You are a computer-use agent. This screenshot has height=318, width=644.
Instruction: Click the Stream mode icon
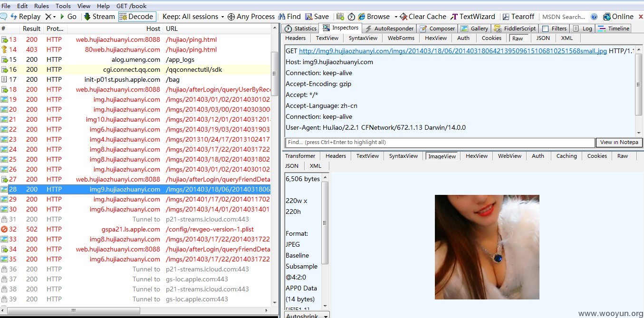pos(87,17)
